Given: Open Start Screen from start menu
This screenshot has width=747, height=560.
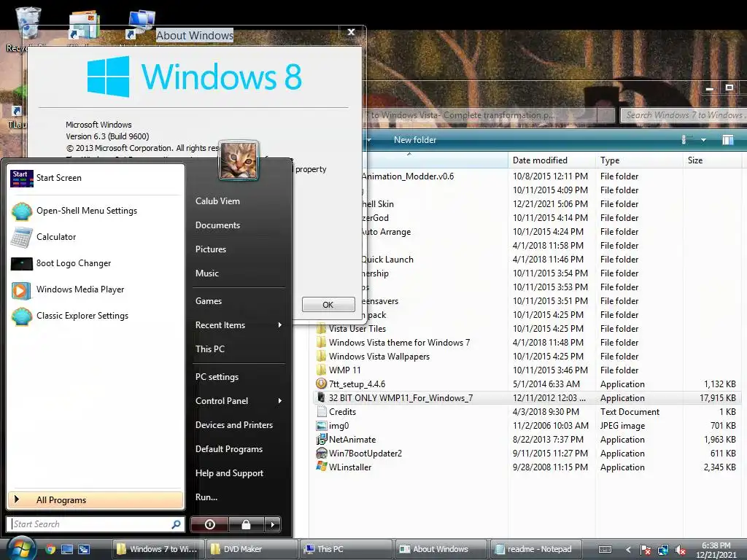Looking at the screenshot, I should (x=96, y=178).
